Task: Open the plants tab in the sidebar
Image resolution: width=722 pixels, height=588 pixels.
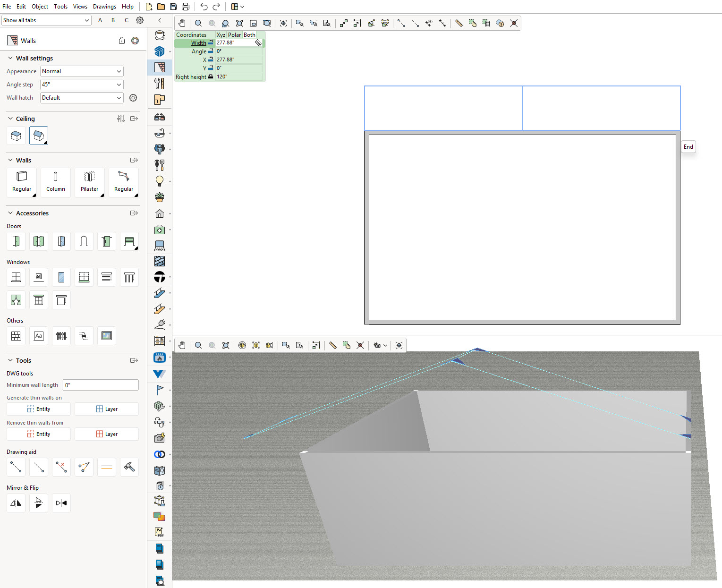Action: pos(160,197)
